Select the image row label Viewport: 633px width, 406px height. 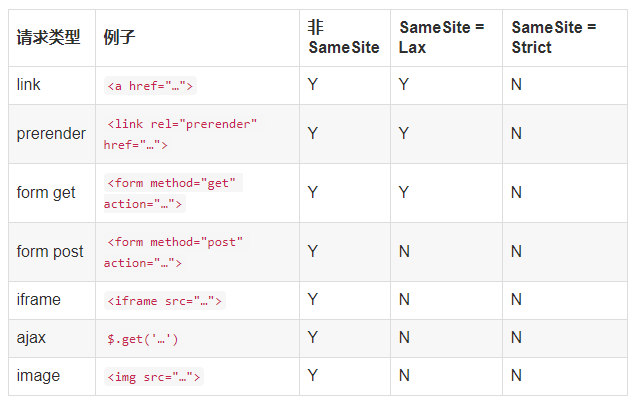38,376
